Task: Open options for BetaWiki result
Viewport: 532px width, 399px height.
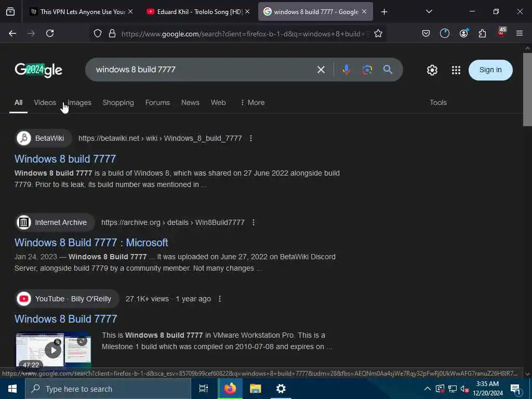Action: 251,138
